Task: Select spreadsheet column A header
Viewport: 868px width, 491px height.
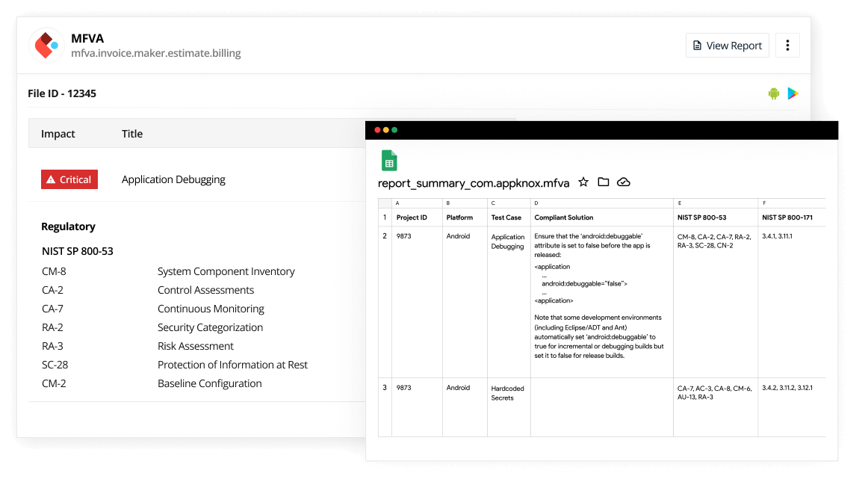Action: (417, 203)
